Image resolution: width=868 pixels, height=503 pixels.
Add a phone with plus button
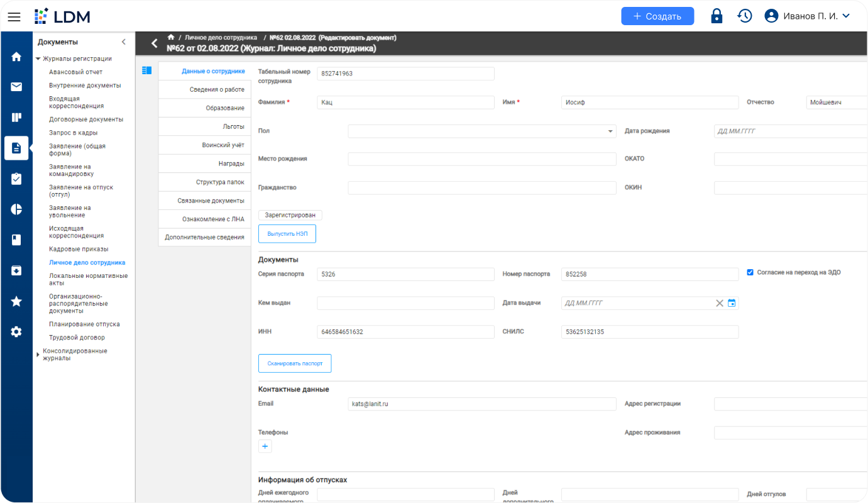click(265, 446)
